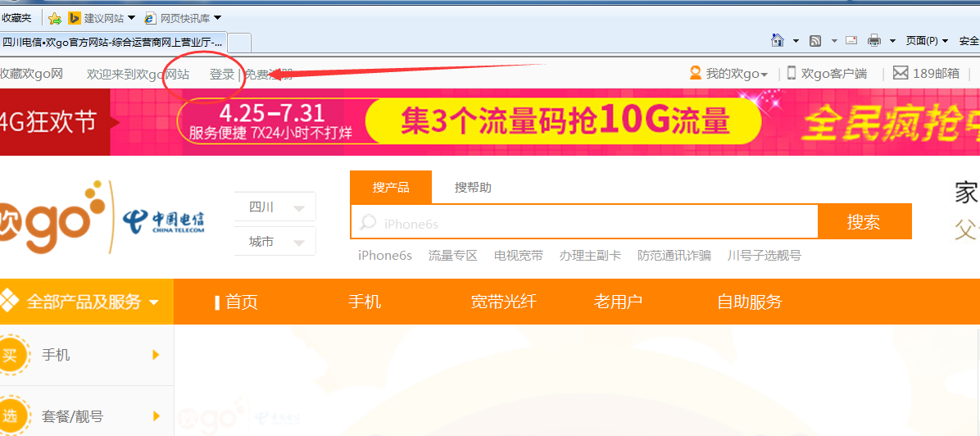Click the 集3个流量码抢10G流量 banner
Image resolution: width=980 pixels, height=436 pixels.
(x=562, y=121)
